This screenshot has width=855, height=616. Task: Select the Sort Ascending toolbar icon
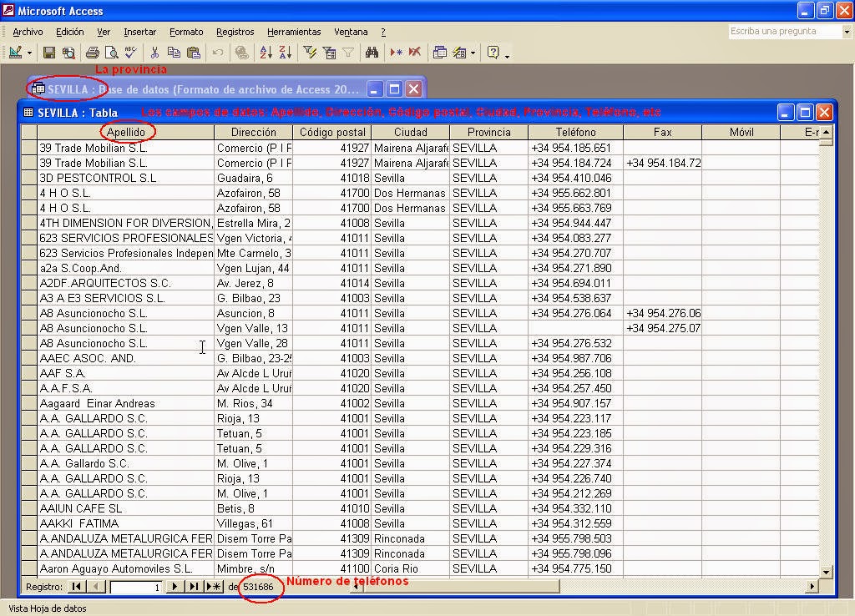pos(266,53)
